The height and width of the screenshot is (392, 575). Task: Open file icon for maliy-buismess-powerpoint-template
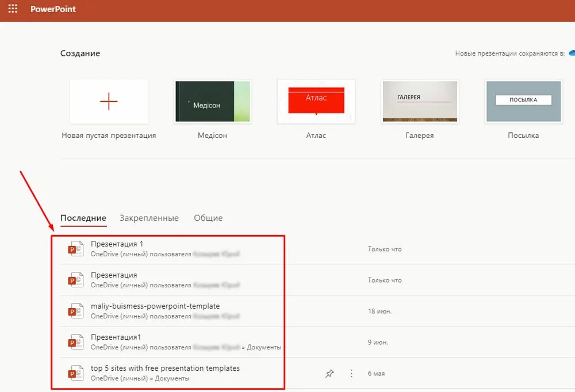click(76, 311)
